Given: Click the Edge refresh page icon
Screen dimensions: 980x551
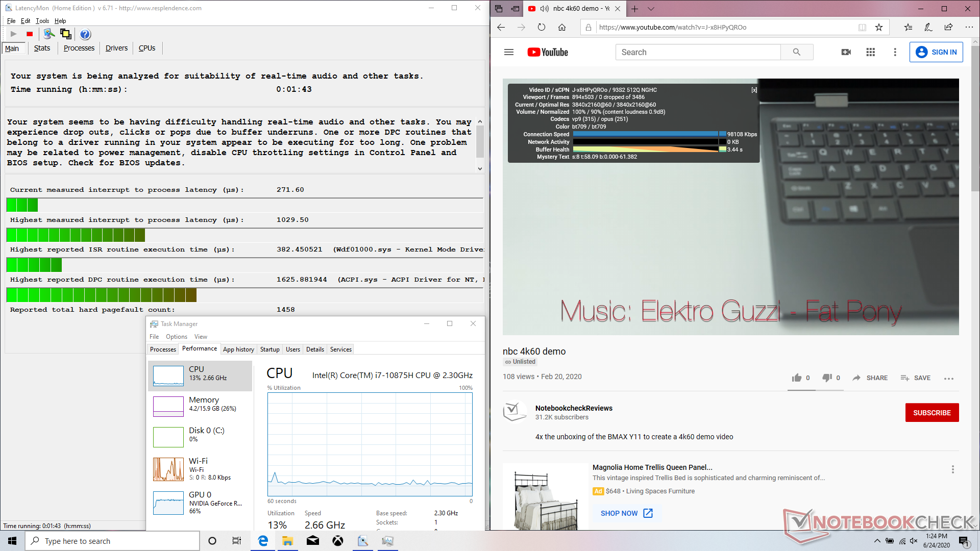Looking at the screenshot, I should coord(542,28).
